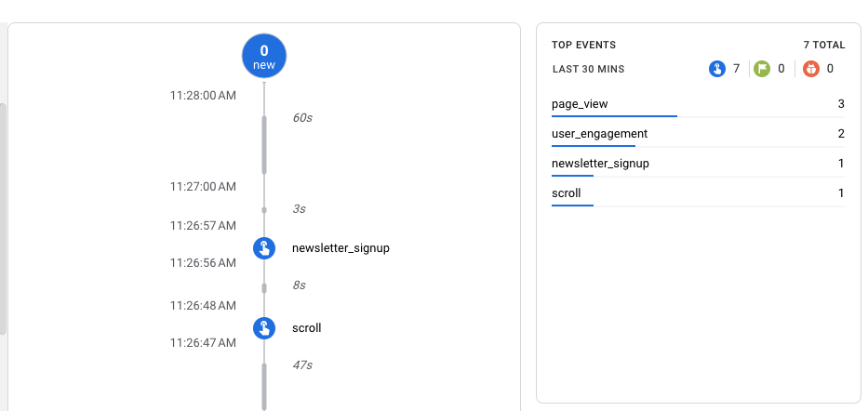The width and height of the screenshot is (868, 411).
Task: Click the blue '0 new' circle
Action: 264,56
